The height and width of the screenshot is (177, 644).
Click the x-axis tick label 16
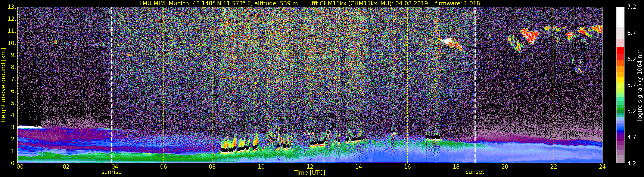click(x=407, y=167)
